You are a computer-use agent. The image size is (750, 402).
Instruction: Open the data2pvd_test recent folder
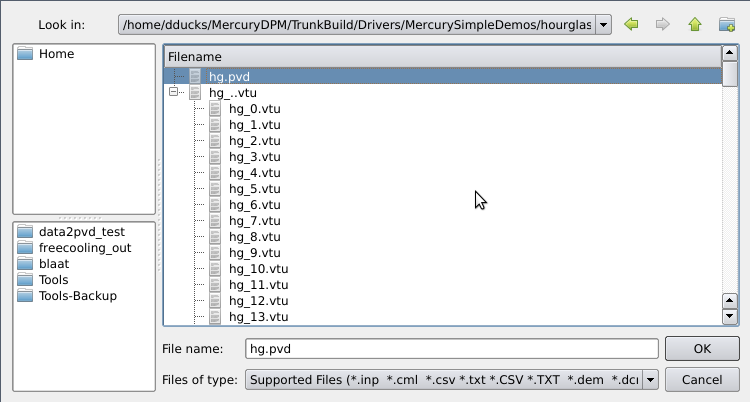(81, 232)
